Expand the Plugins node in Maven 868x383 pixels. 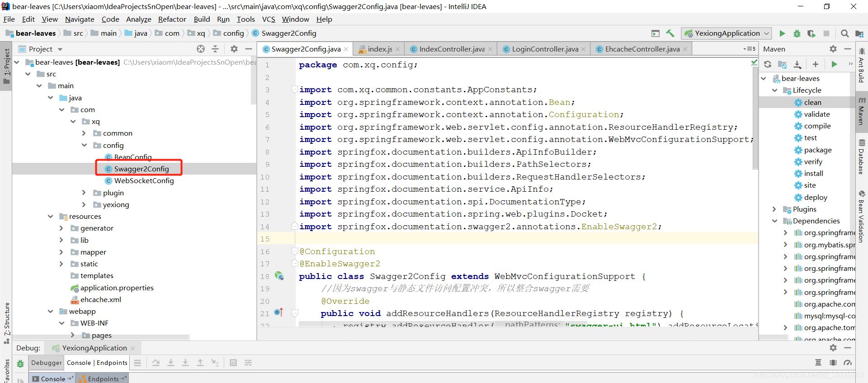coord(774,209)
